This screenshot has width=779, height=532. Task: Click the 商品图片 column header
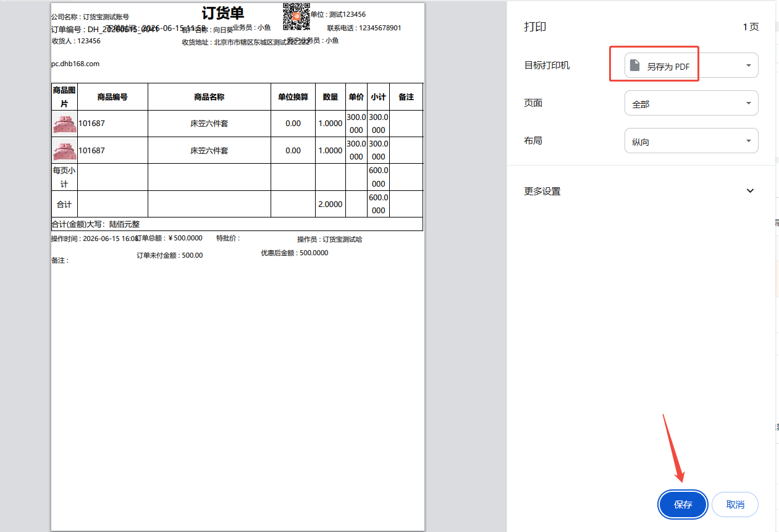click(x=64, y=96)
